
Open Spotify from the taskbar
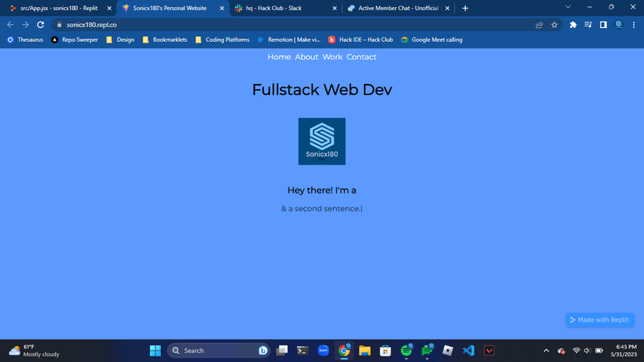point(406,350)
